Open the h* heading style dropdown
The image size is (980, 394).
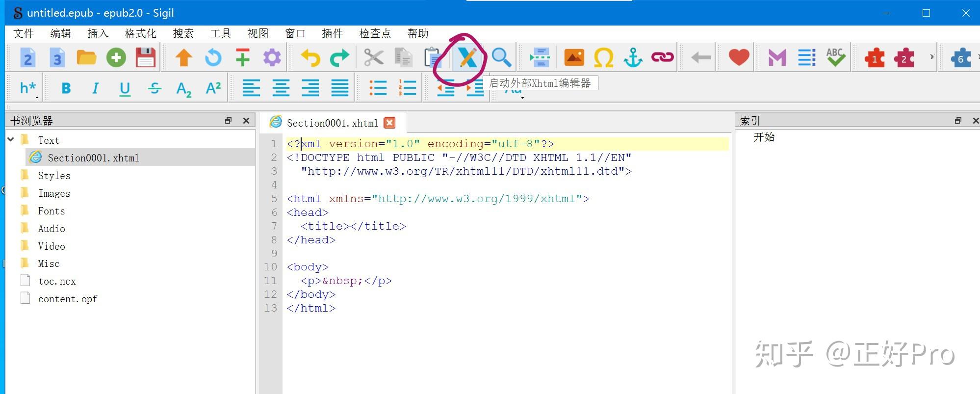(28, 88)
